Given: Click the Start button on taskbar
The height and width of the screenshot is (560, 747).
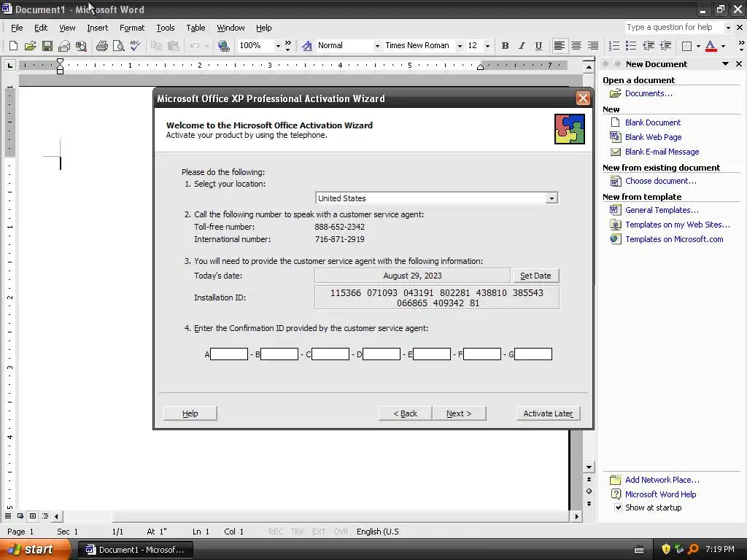Looking at the screenshot, I should click(x=35, y=549).
